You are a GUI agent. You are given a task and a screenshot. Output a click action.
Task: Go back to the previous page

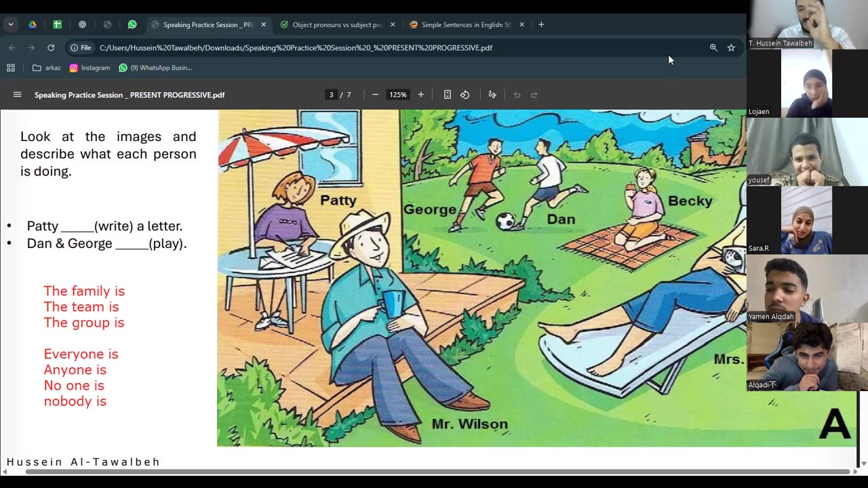pos(12,47)
